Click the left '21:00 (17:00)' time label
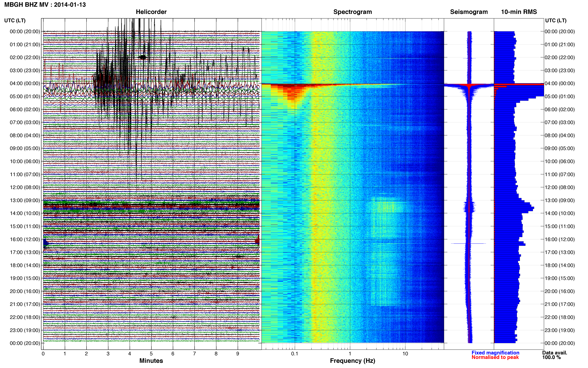 click(x=25, y=304)
